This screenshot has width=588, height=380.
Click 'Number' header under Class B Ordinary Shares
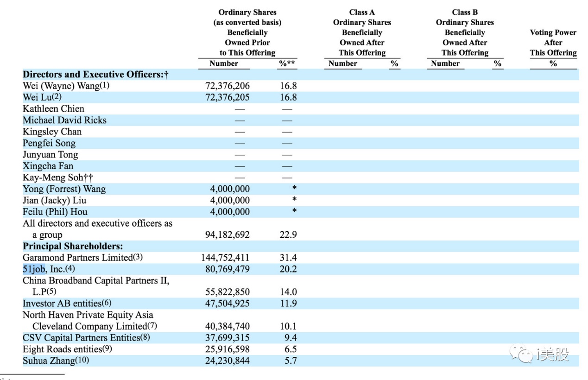(445, 63)
